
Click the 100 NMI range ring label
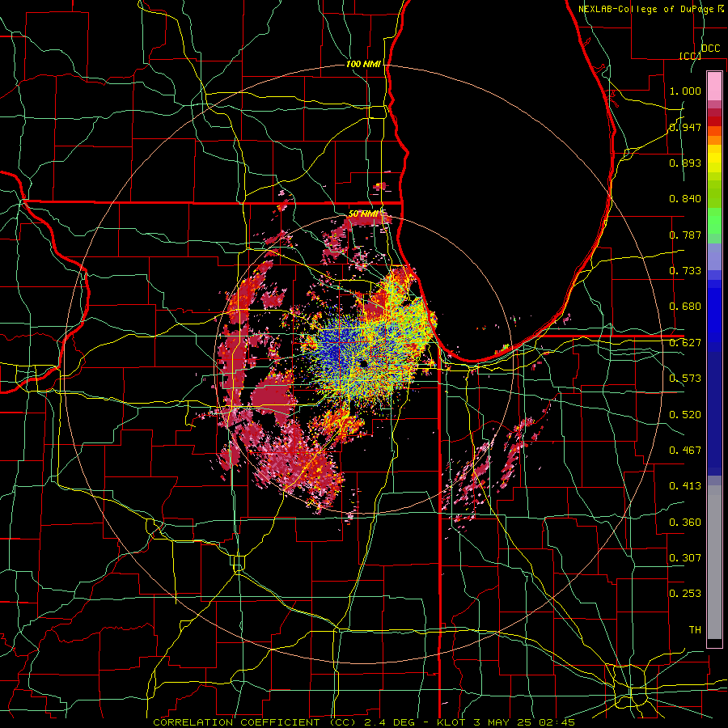[x=363, y=64]
